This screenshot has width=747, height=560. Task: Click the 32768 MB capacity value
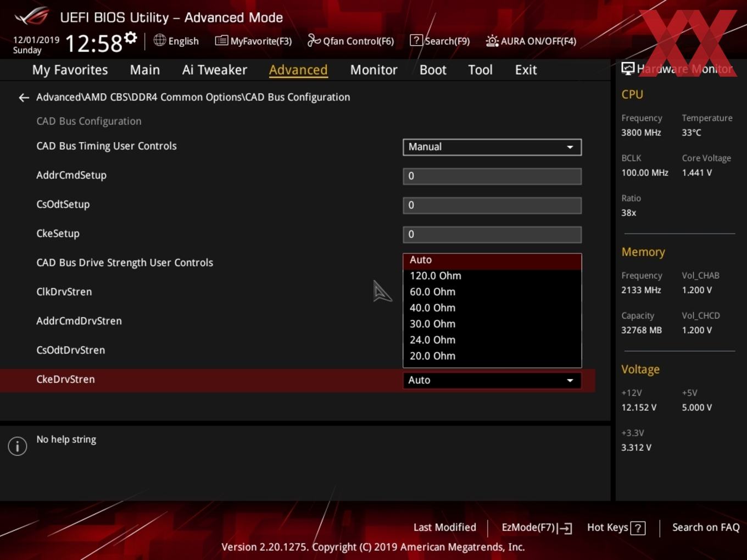pos(642,331)
